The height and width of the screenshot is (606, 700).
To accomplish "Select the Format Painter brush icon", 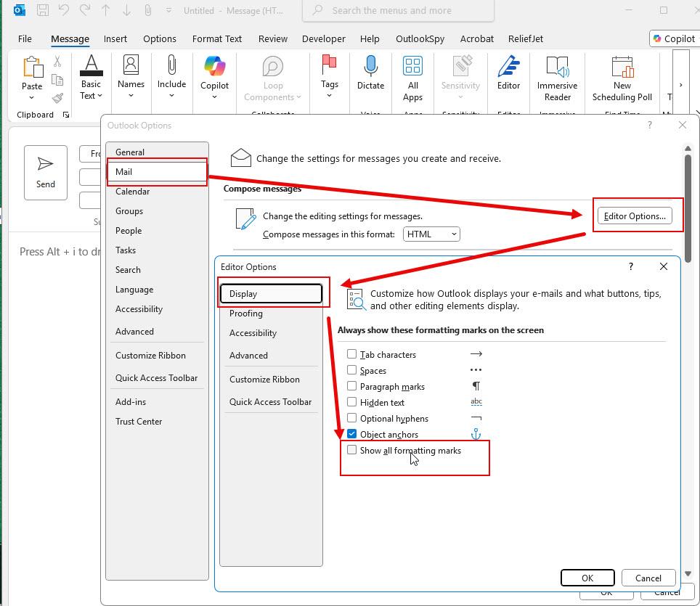I will [57, 98].
